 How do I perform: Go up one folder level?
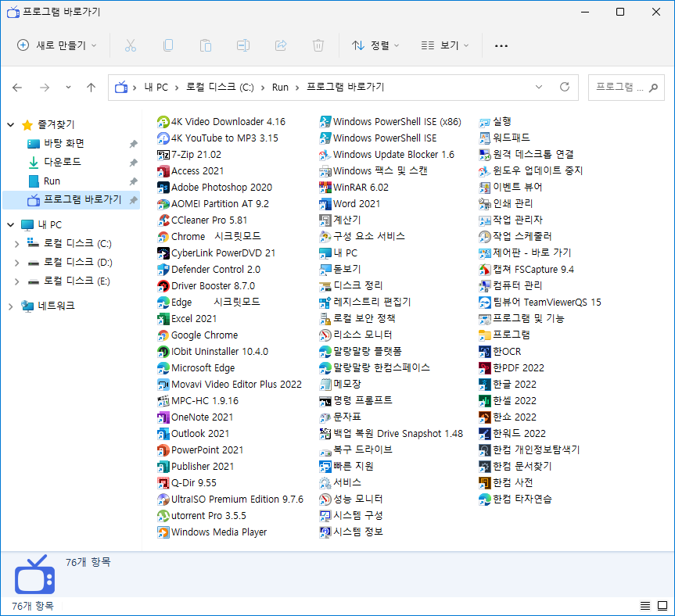tap(91, 88)
